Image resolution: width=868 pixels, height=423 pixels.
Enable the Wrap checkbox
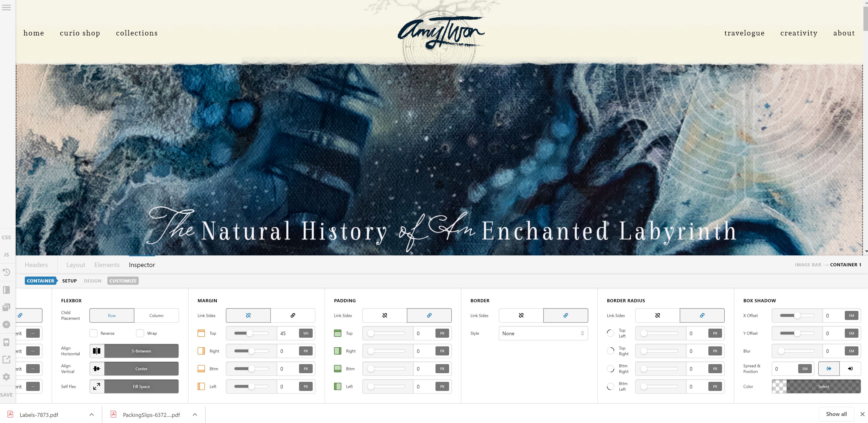click(140, 333)
